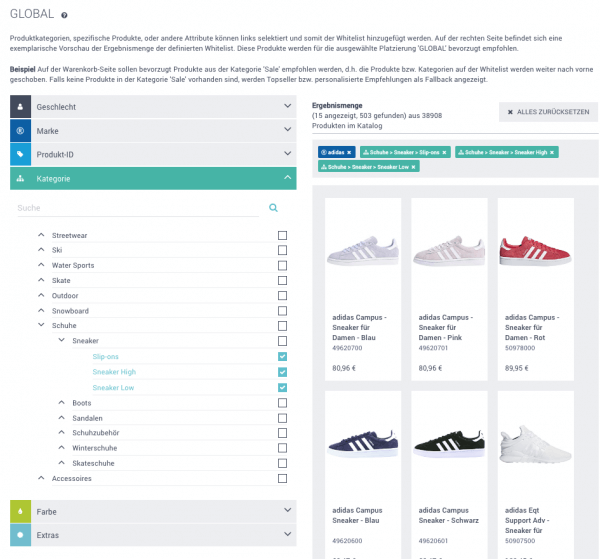Select the Slip-ons category label
Screen dimensions: 600x559
106,357
